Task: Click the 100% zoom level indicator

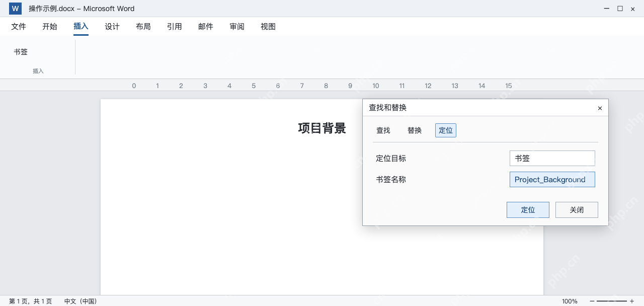Action: coord(570,301)
